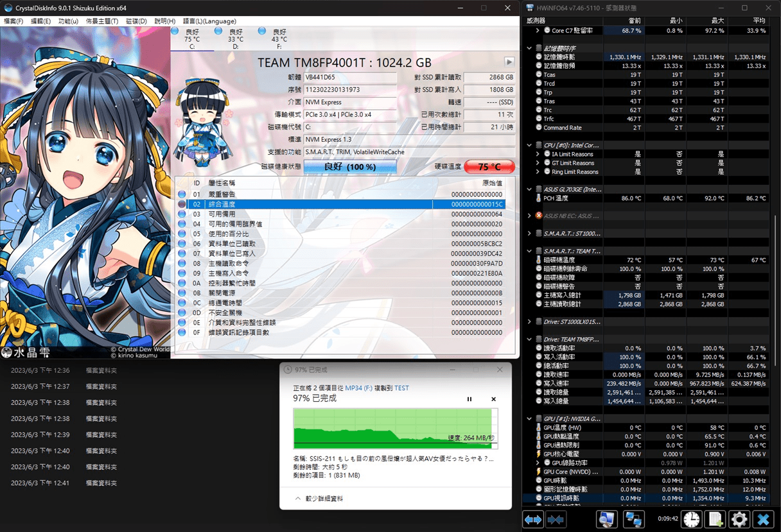Open the 功能(u) menu in CrystalDiskInfo

(x=68, y=21)
